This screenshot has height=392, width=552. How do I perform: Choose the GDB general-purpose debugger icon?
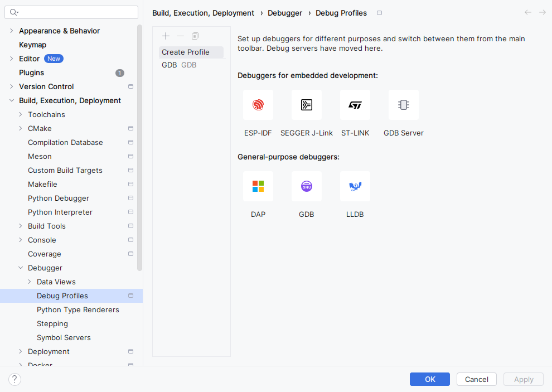coord(307,186)
